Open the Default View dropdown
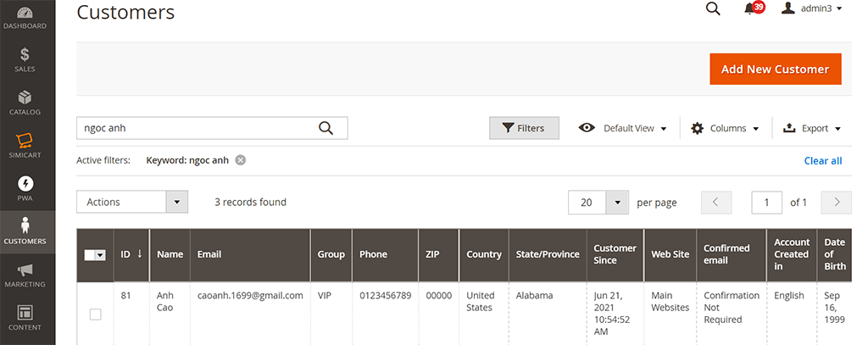The width and height of the screenshot is (868, 345). pyautogui.click(x=623, y=128)
